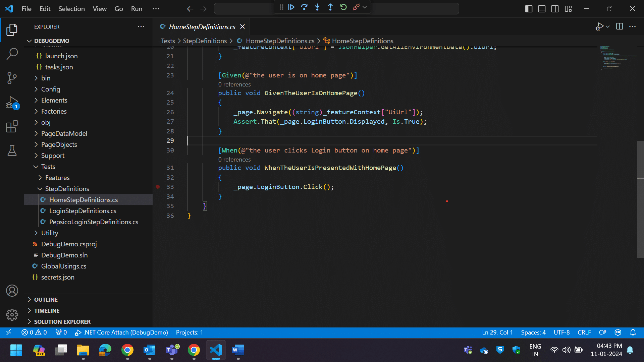Open the run button dropdown in editor title
Screen dimensions: 644x362
pyautogui.click(x=608, y=26)
